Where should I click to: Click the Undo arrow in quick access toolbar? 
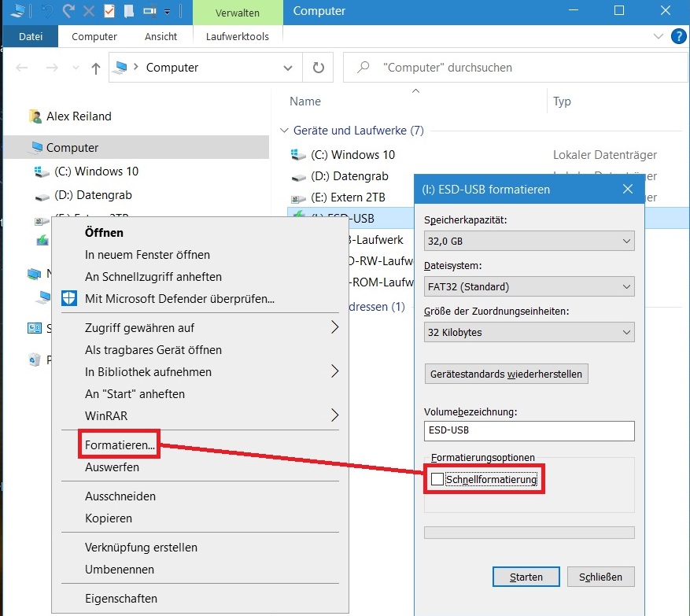47,10
